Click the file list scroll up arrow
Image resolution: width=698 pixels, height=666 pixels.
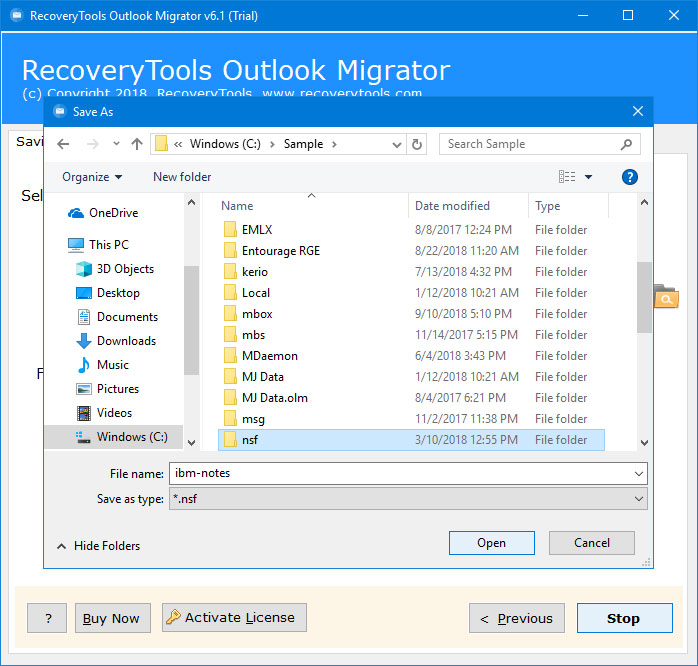[x=644, y=203]
